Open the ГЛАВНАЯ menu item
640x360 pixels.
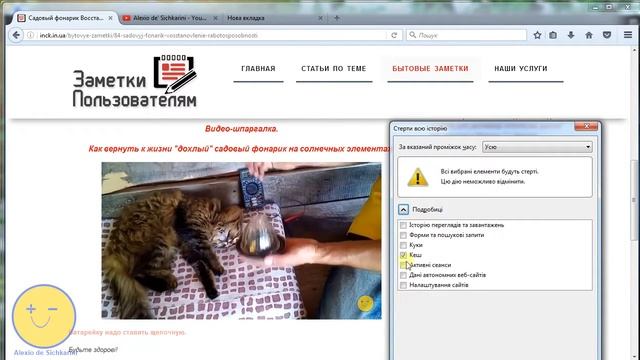tap(258, 69)
